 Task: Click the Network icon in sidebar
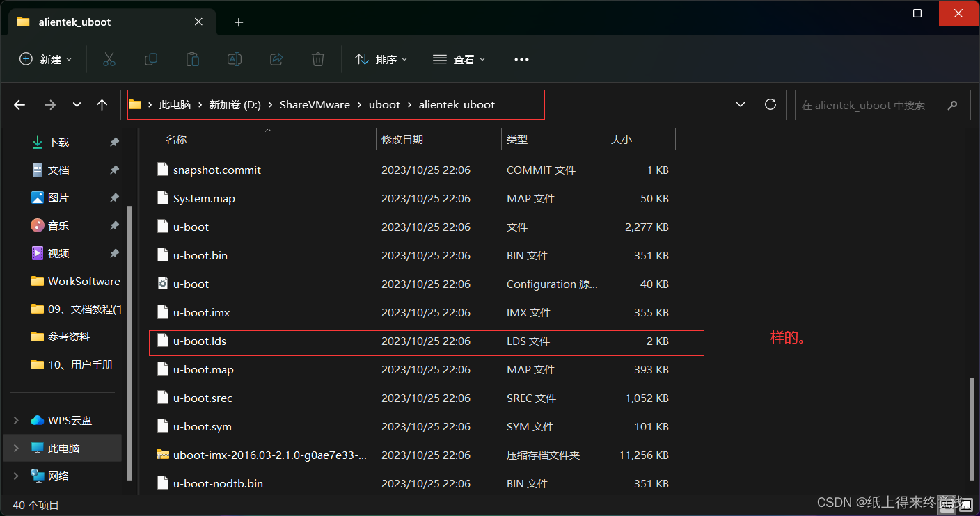pyautogui.click(x=38, y=476)
